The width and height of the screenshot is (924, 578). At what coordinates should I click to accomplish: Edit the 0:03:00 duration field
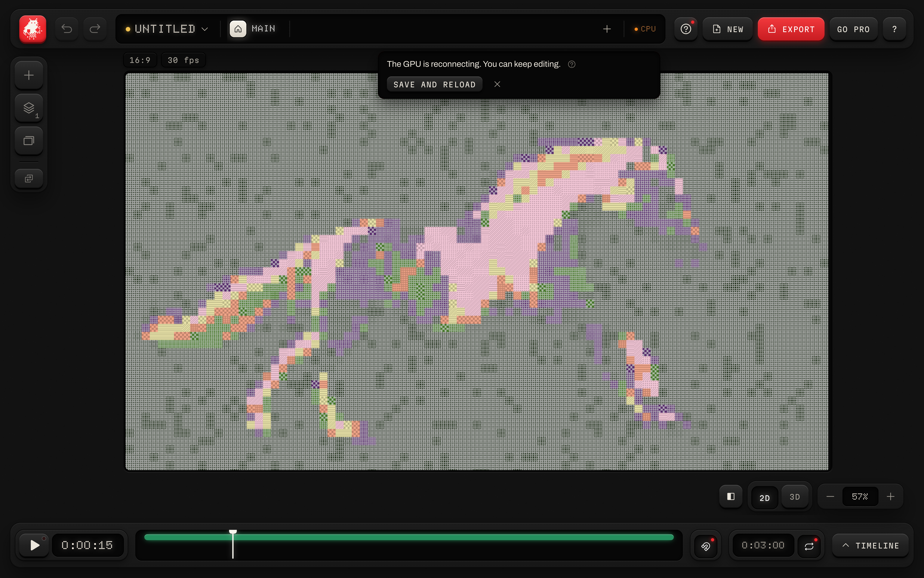click(x=763, y=545)
